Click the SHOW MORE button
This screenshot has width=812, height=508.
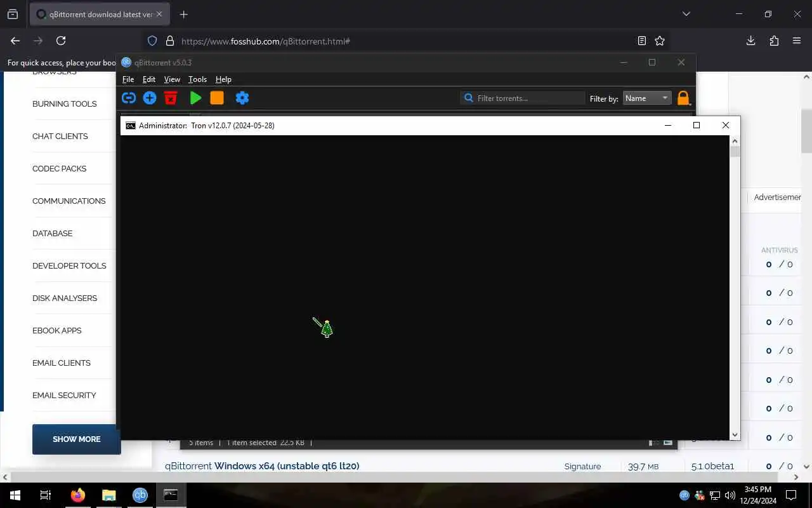coord(77,439)
